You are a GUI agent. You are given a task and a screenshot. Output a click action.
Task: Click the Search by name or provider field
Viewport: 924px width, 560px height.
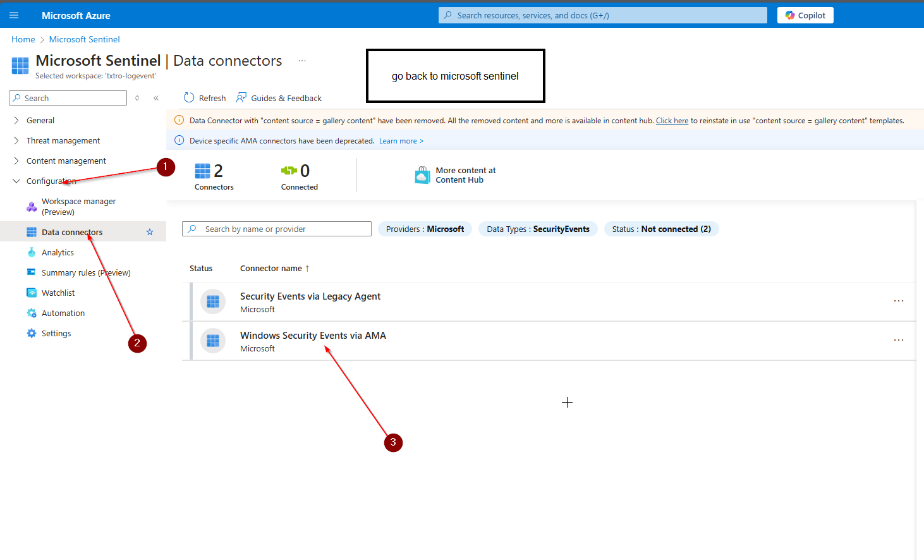pyautogui.click(x=284, y=229)
